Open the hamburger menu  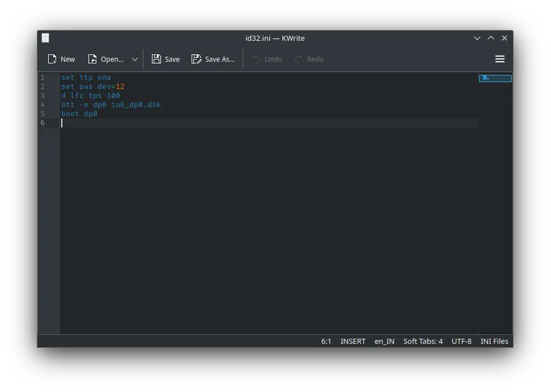pos(500,59)
